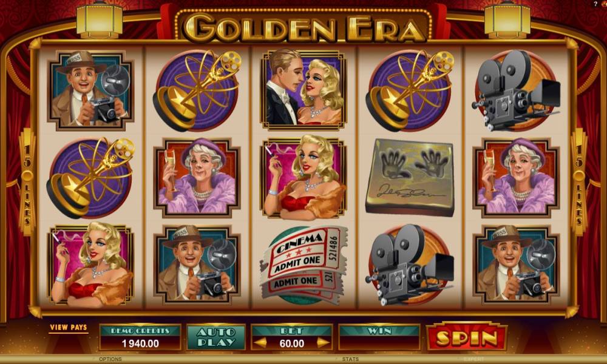
Task: Click the press photographer symbol top left
Action: (90, 90)
